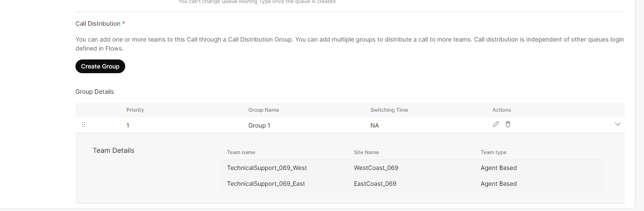Click the Group Details heading

tap(95, 92)
